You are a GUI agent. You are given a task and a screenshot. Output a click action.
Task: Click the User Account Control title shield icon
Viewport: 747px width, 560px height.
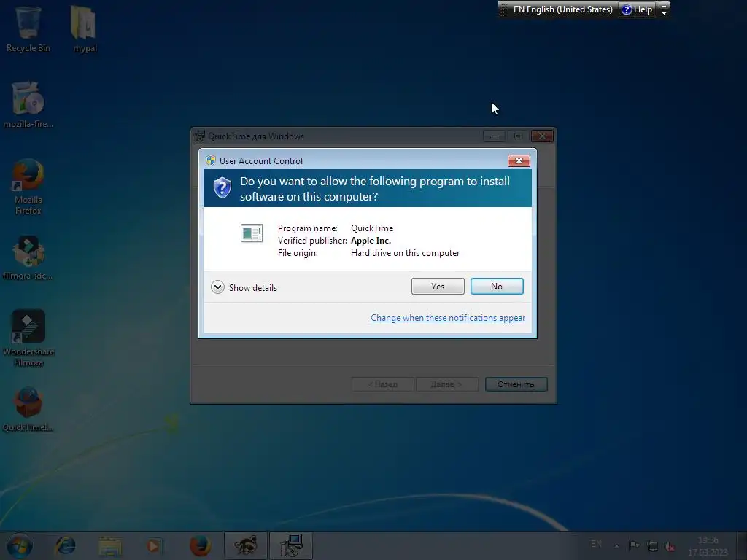point(211,160)
